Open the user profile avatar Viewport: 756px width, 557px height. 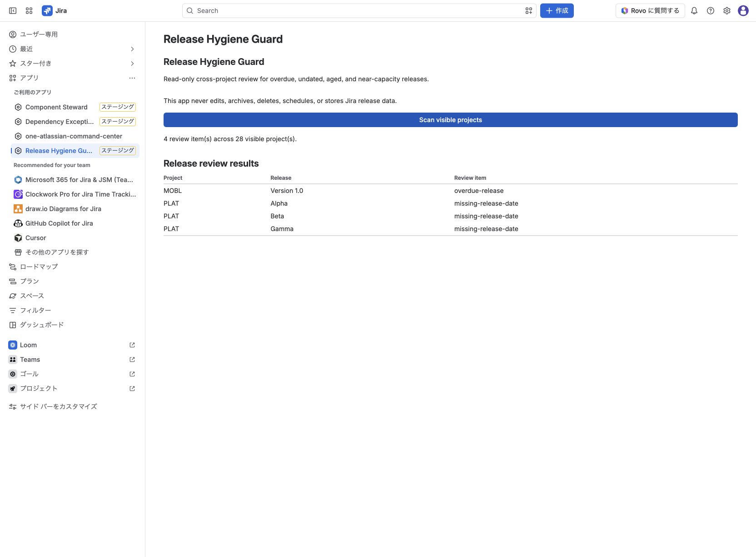pyautogui.click(x=743, y=10)
